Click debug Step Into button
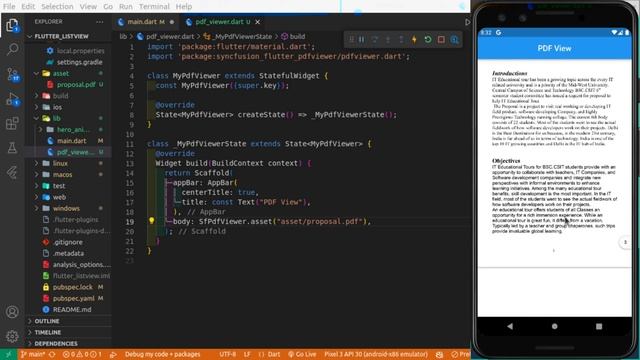Image resolution: width=640 pixels, height=360 pixels. point(388,40)
